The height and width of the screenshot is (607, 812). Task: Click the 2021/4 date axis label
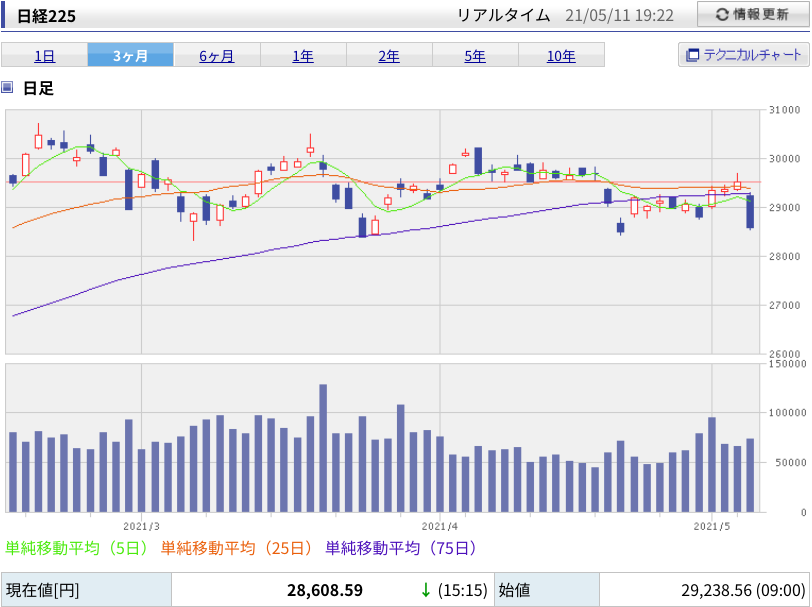click(440, 526)
